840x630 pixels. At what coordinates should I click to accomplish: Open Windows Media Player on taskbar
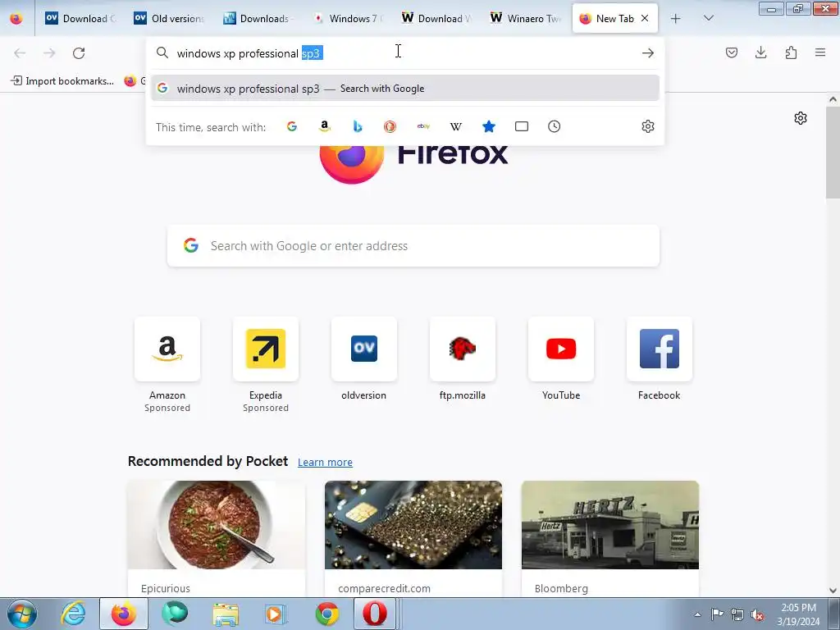(276, 614)
